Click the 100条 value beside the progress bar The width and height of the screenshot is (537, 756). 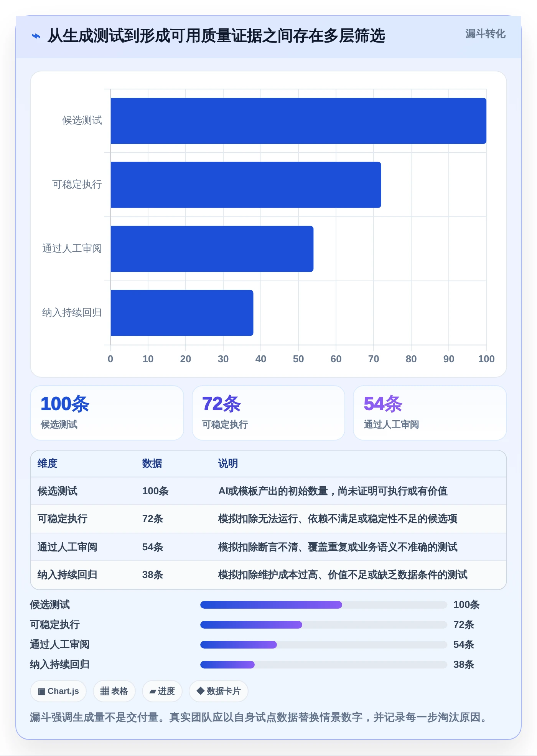coord(466,605)
